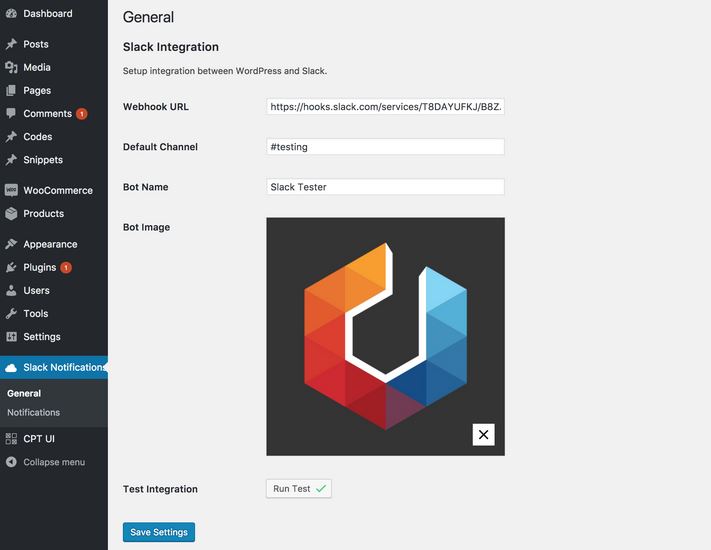Go to Posts menu item
Screen dimensions: 711x550
tap(54, 44)
